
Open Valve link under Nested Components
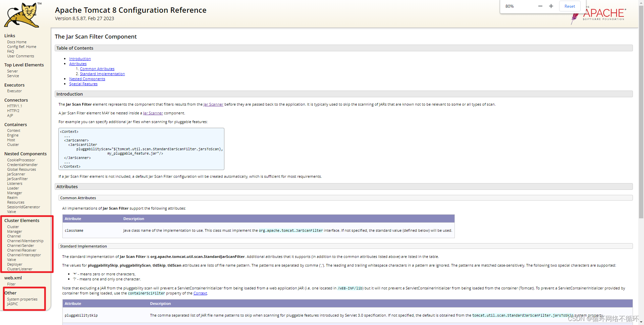11,212
